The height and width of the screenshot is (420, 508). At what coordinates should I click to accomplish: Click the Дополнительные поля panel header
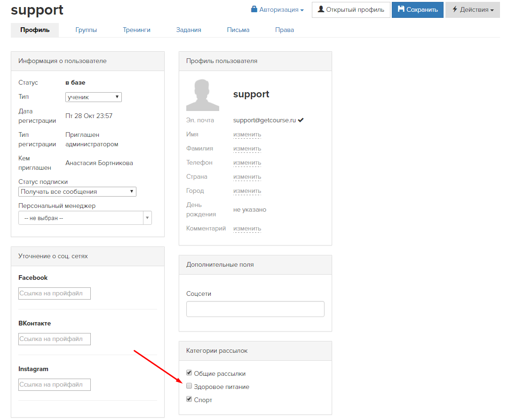255,265
